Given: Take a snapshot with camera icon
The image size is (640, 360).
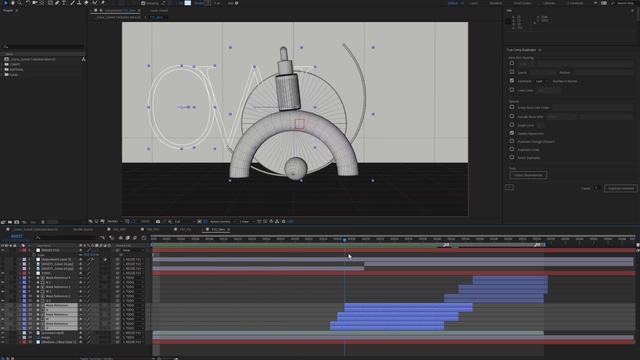Looking at the screenshot, I should (x=158, y=221).
